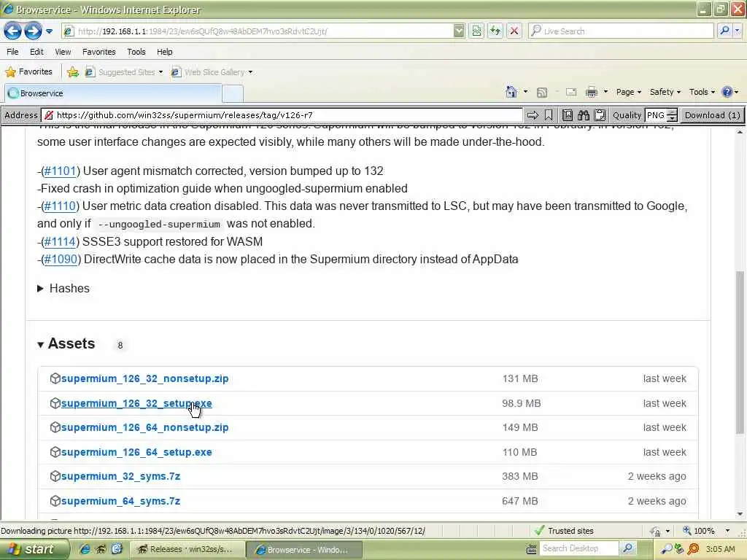Open the 100% zoom level control

click(x=707, y=531)
